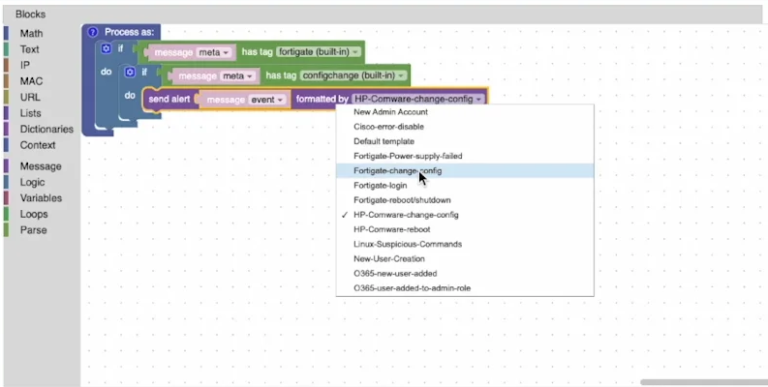Click the Process as block header
Image resolution: width=768 pixels, height=387 pixels.
click(x=129, y=32)
